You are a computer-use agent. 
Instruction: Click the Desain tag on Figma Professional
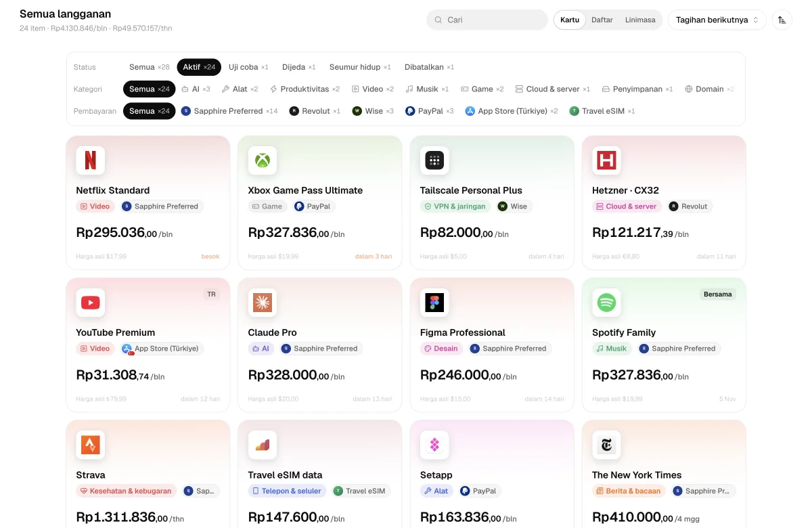[441, 349]
